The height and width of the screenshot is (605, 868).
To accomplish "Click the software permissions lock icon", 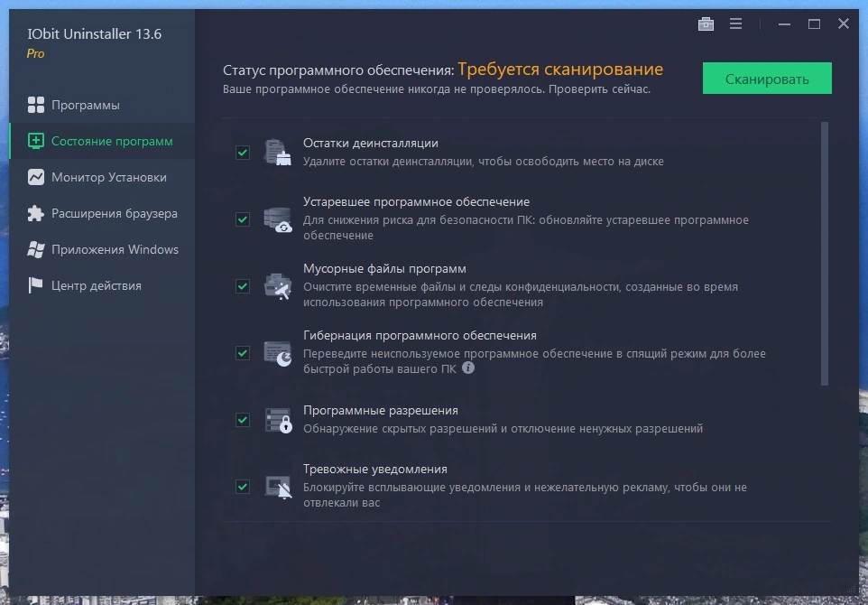I will tap(278, 420).
